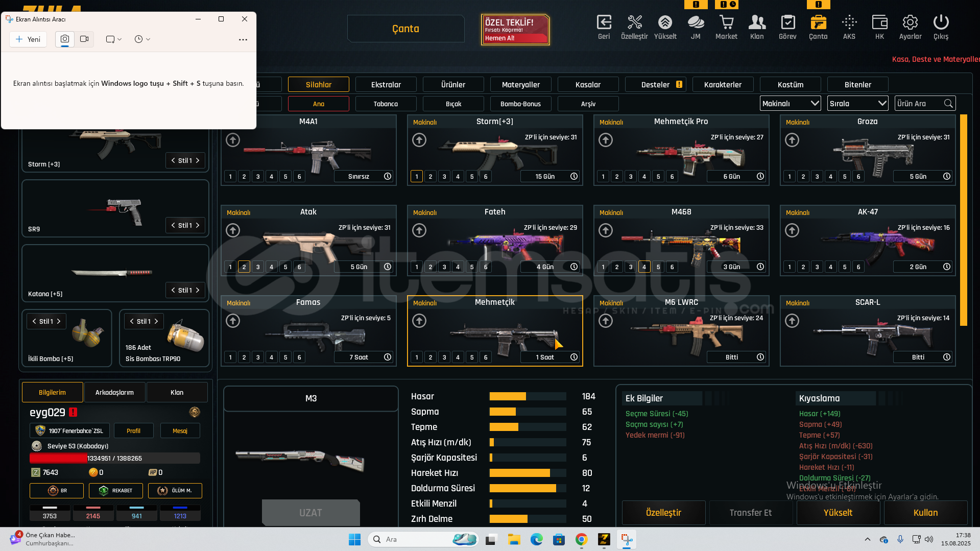
Task: Click the Çıkış power icon
Action: pos(941,22)
